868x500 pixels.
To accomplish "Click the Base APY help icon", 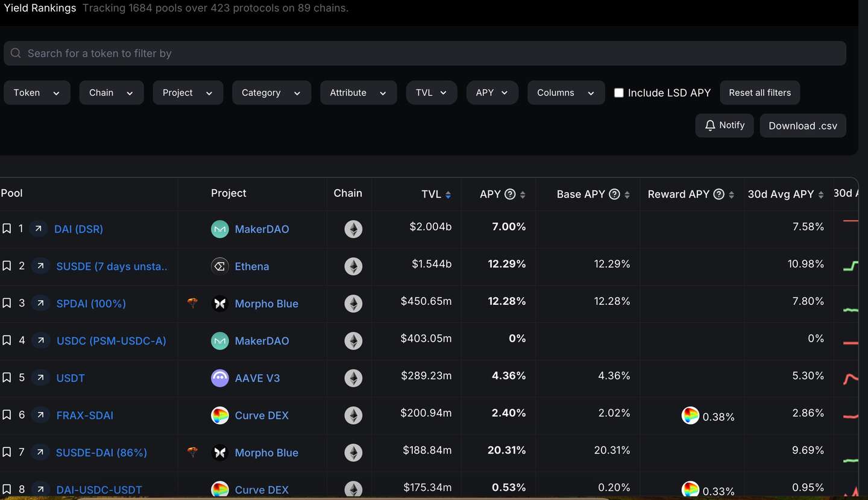I will 614,194.
